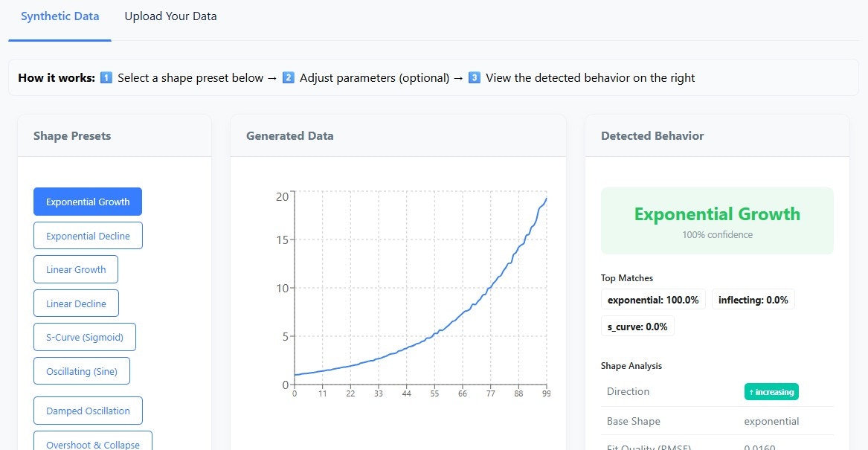Viewport: 868px width, 450px height.
Task: Choose the Overshoot & Collapse preset
Action: (x=92, y=442)
